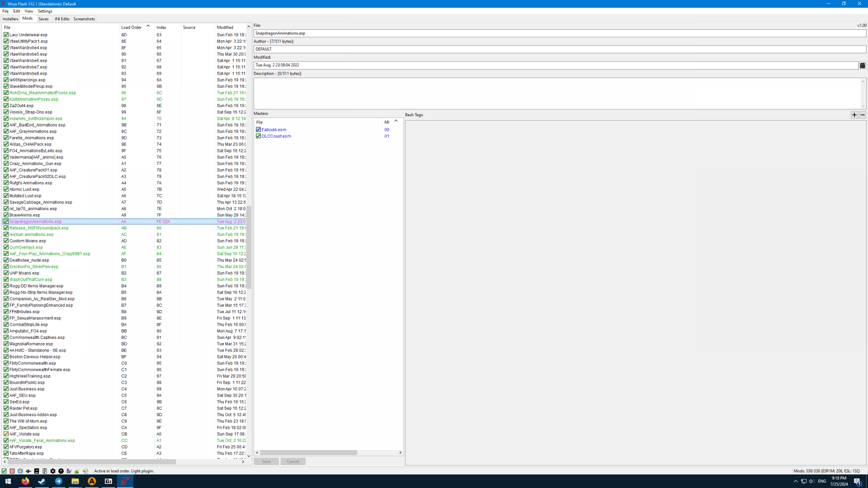This screenshot has width=868, height=488.
Task: Click the black book icon in the status bar
Action: 37,471
